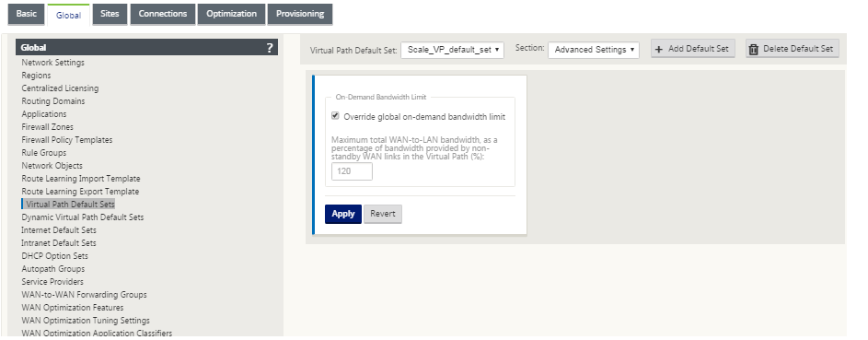Open the Connections tab
This screenshot has height=340, width=868.
click(163, 14)
